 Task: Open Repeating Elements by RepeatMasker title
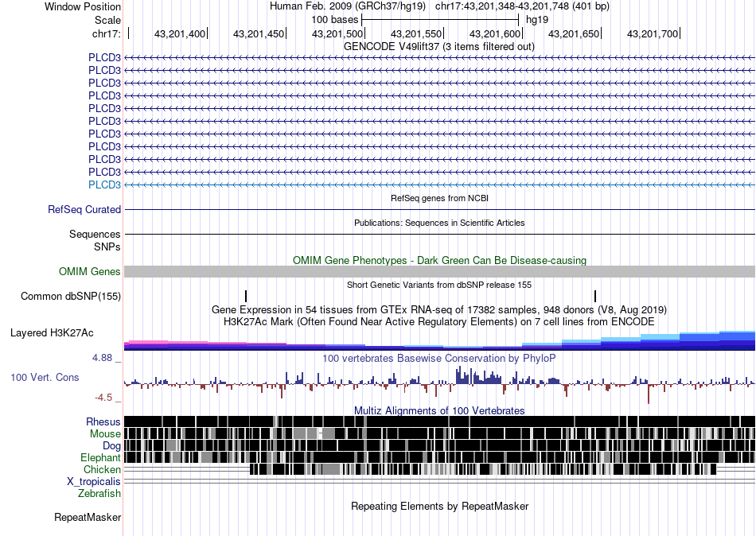[439, 506]
